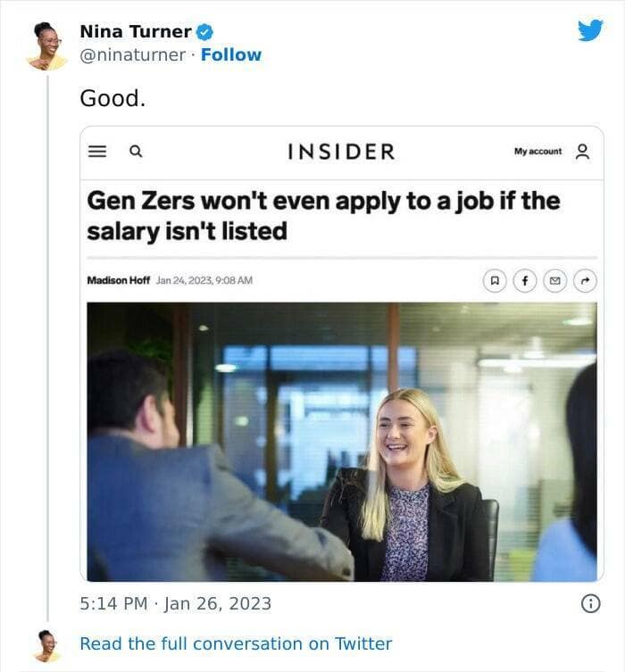Click the Twitter bird logo
Viewport: 625px width, 672px height.
590,30
